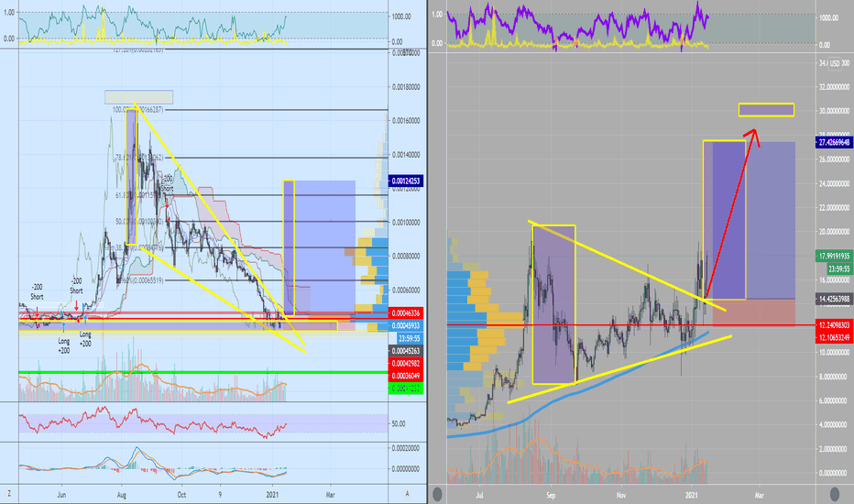The height and width of the screenshot is (504, 854).
Task: Click the 23:59:55 countdown on left chart
Action: pos(409,338)
